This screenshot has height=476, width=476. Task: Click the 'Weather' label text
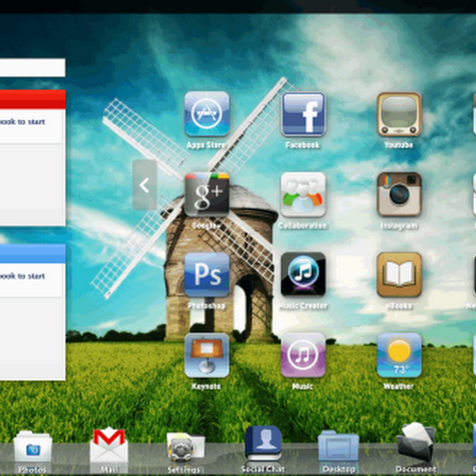coord(399,386)
